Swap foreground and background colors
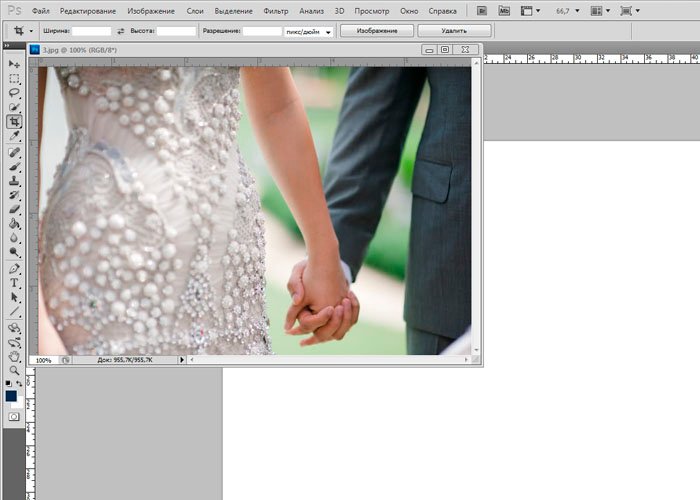The width and height of the screenshot is (700, 500). pos(18,383)
